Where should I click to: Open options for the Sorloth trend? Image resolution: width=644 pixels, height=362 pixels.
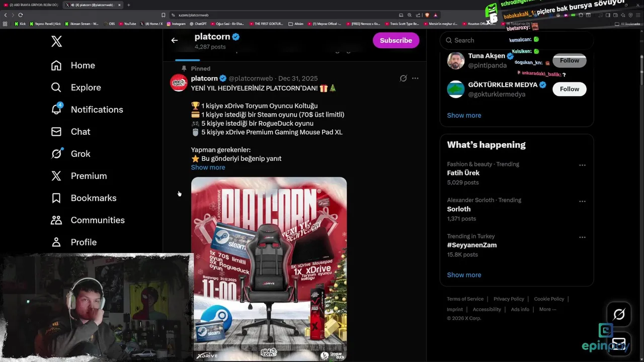(582, 201)
